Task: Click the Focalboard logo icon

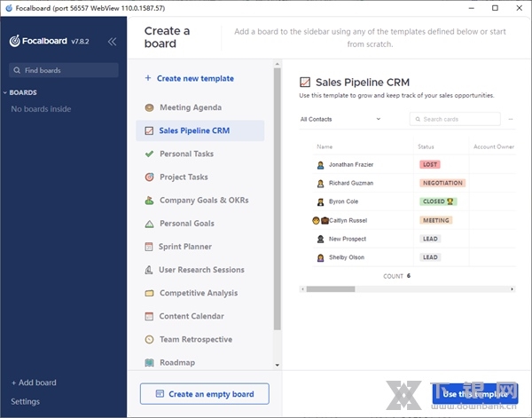Action: point(15,41)
